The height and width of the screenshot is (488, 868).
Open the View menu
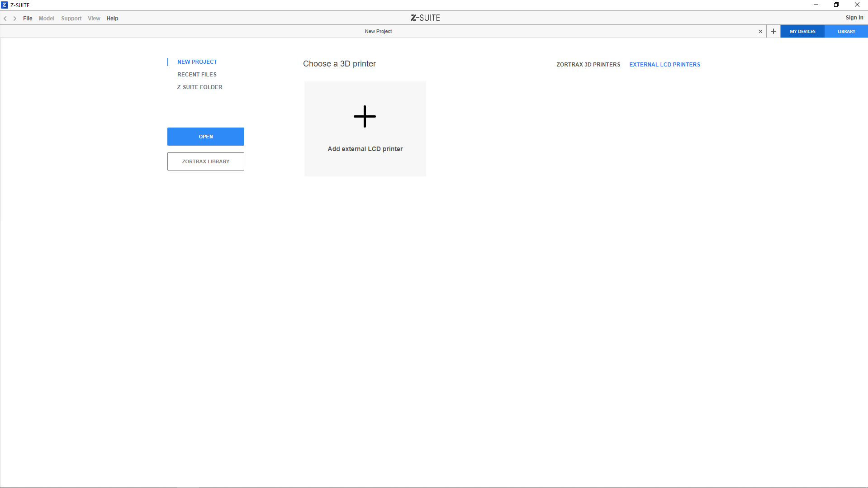pyautogui.click(x=94, y=19)
